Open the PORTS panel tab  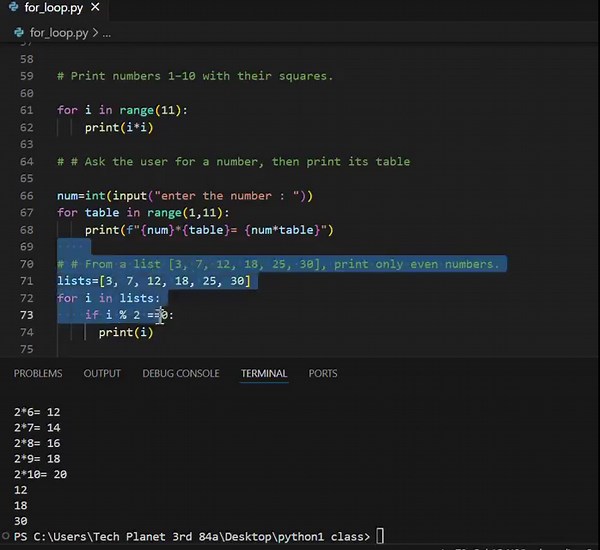[323, 373]
